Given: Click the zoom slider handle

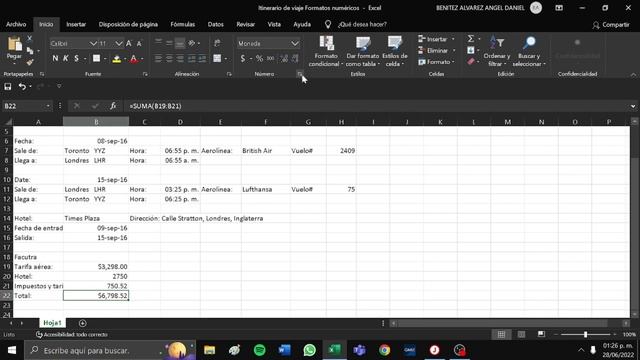Looking at the screenshot, I should tap(585, 335).
